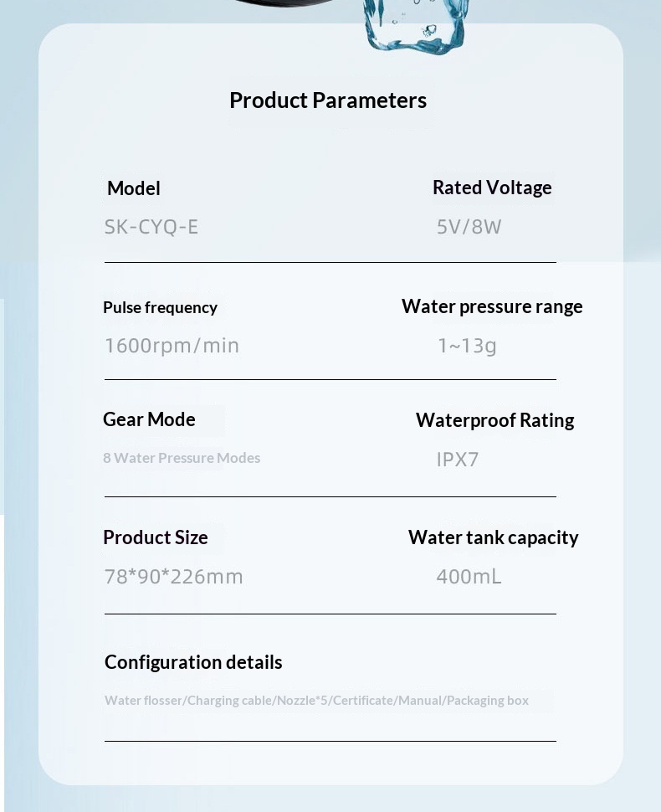661x812 pixels.
Task: Click the 5V/8W voltage value
Action: [x=469, y=227]
